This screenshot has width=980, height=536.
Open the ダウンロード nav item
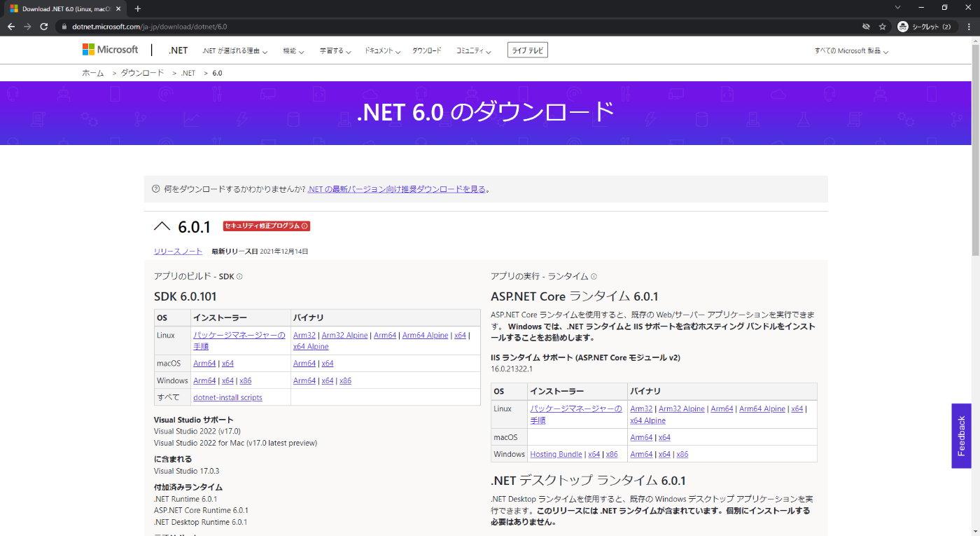pos(426,51)
